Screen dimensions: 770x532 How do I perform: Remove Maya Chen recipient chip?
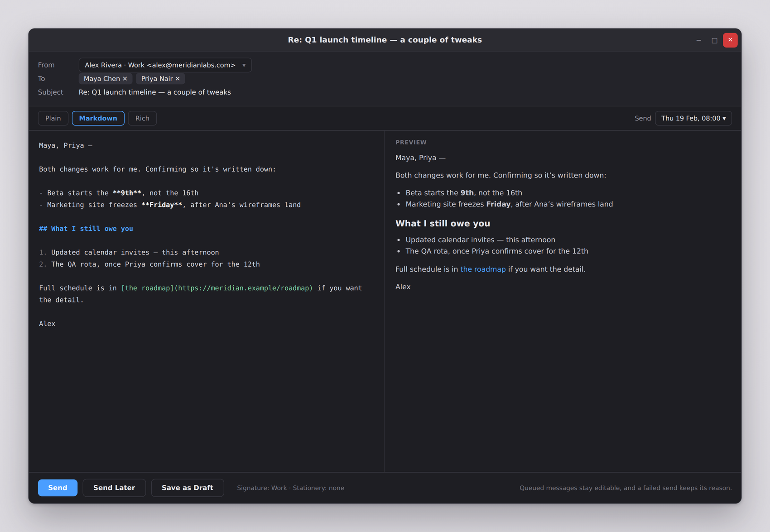pyautogui.click(x=125, y=79)
